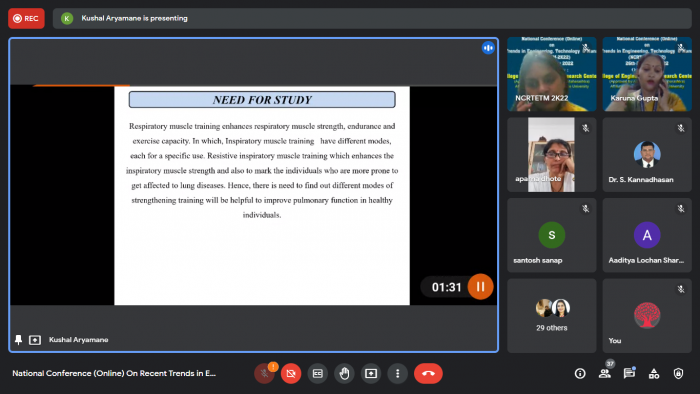Open host controls shield icon

click(x=678, y=373)
